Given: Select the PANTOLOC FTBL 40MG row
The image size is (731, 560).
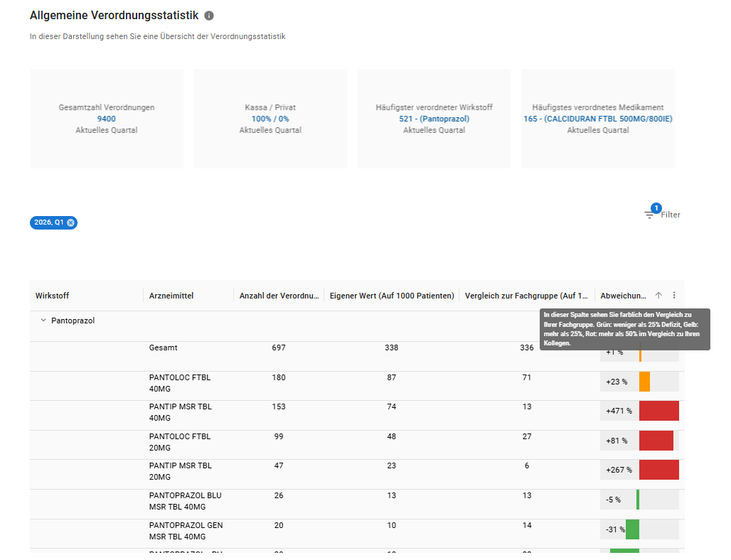Looking at the screenshot, I should pos(357,386).
